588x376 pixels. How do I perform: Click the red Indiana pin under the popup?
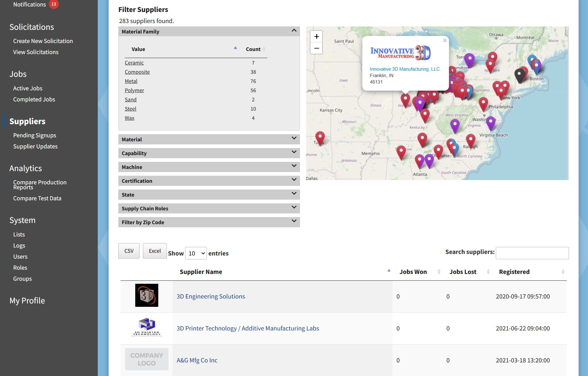[x=405, y=100]
